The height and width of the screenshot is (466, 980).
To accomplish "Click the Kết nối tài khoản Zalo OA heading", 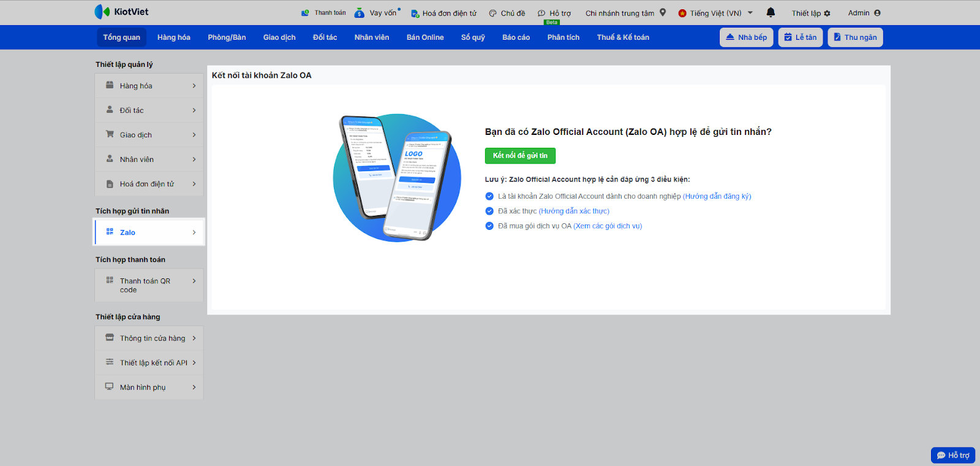I will pos(262,75).
